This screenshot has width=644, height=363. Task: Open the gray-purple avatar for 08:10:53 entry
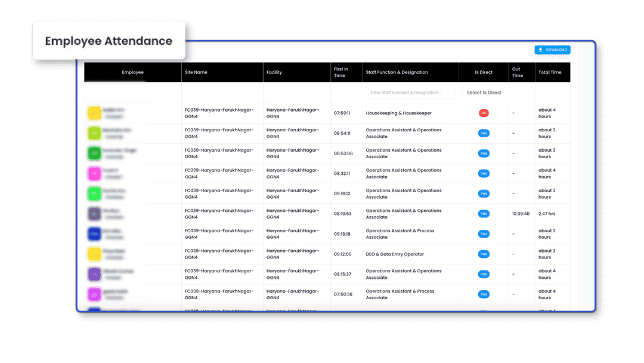[x=94, y=214]
